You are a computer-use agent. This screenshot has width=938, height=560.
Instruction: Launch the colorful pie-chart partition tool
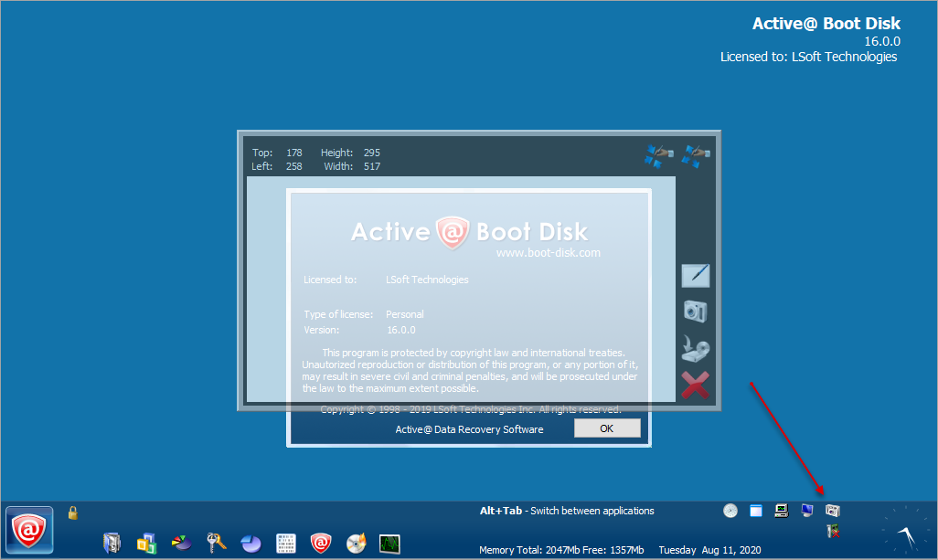(181, 543)
